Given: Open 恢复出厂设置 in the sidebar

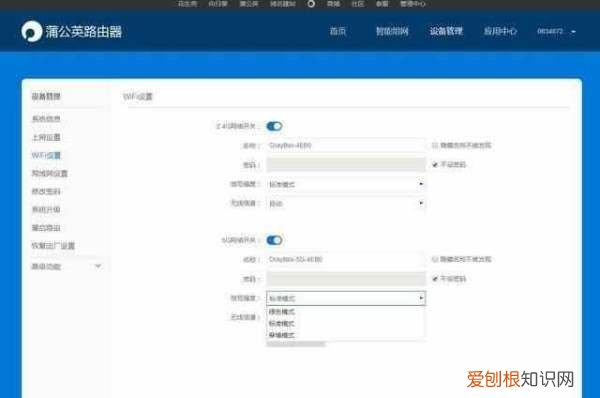Looking at the screenshot, I should pyautogui.click(x=53, y=246).
